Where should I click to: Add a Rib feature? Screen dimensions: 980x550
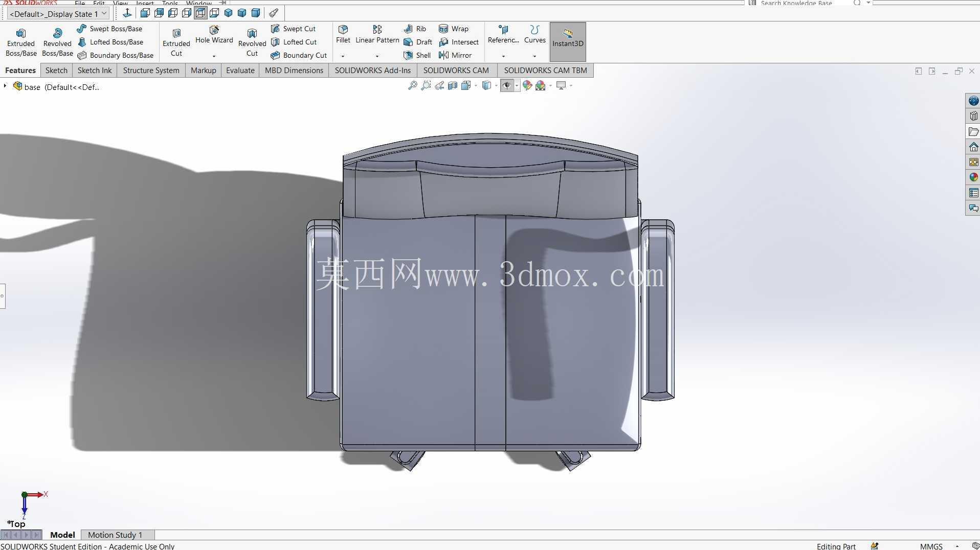pos(415,29)
